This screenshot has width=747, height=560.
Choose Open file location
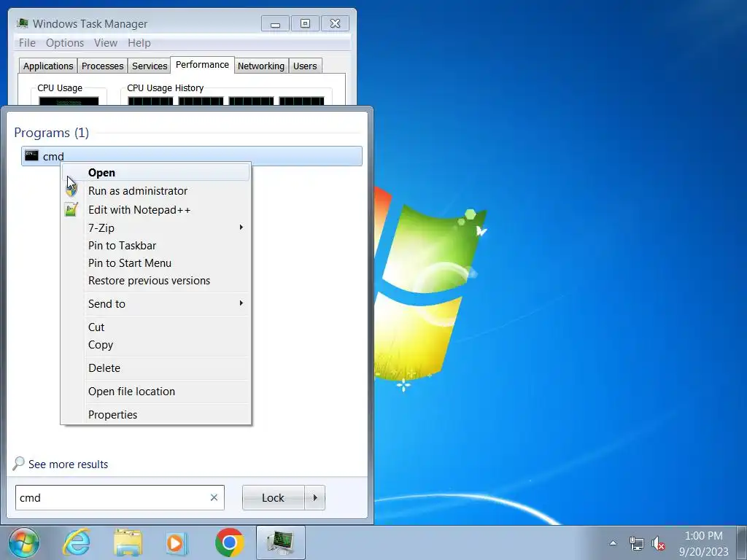coord(156,391)
